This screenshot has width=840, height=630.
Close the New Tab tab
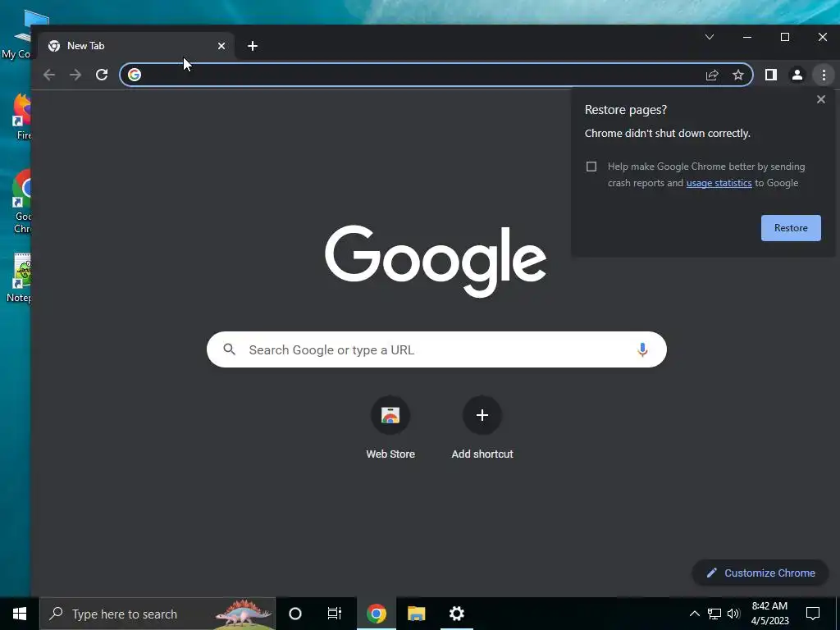(x=221, y=46)
